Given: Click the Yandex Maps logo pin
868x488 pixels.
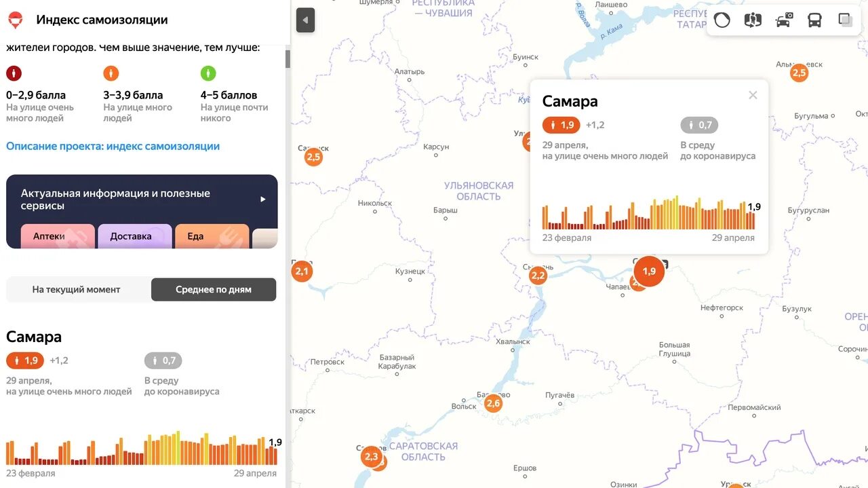Looking at the screenshot, I should pyautogui.click(x=15, y=20).
